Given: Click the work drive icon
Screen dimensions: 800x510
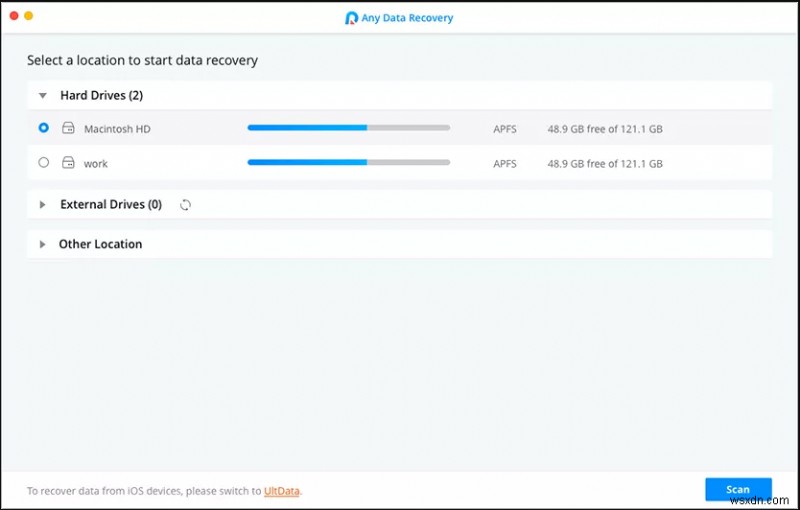Looking at the screenshot, I should [x=69, y=163].
